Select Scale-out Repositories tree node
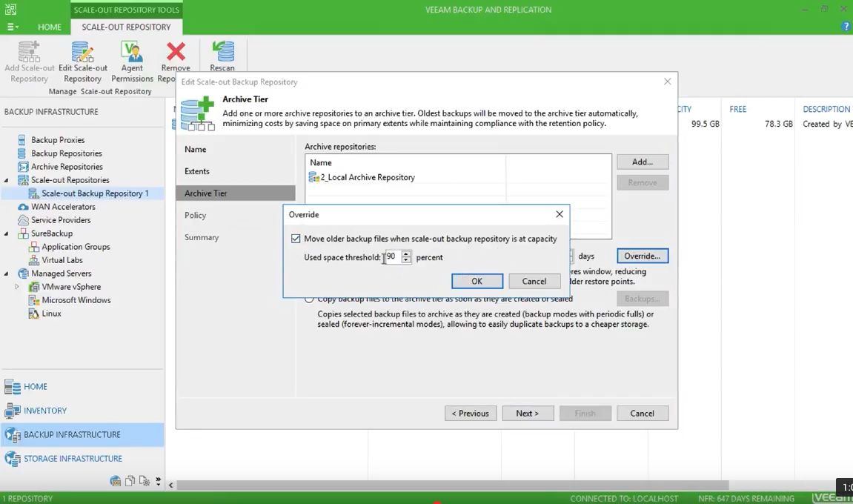This screenshot has height=504, width=853. pos(70,180)
